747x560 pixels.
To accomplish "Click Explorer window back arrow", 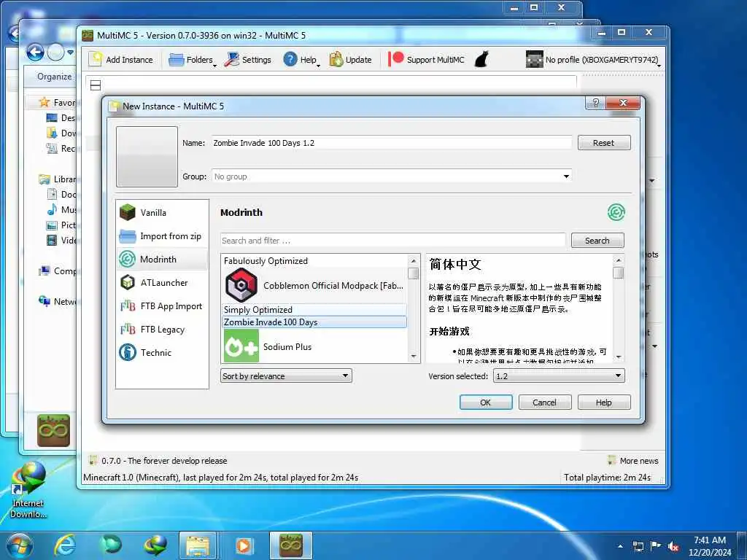I will click(x=35, y=52).
